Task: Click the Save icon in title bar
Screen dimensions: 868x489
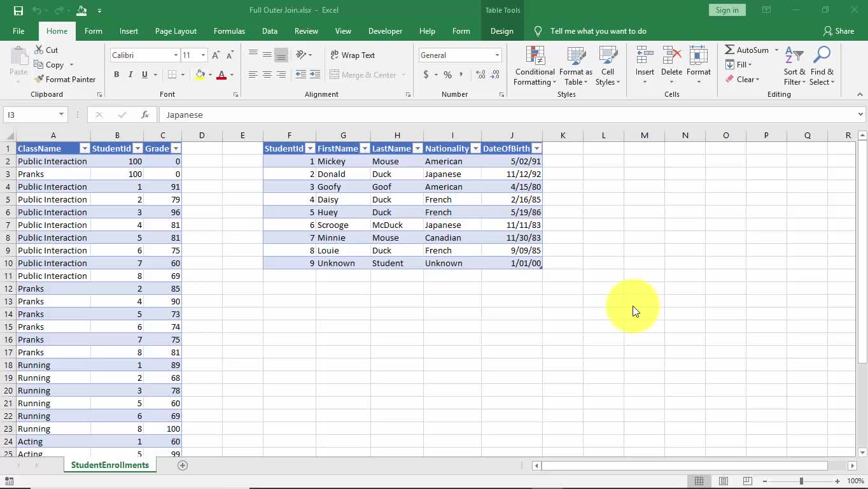Action: click(x=18, y=10)
